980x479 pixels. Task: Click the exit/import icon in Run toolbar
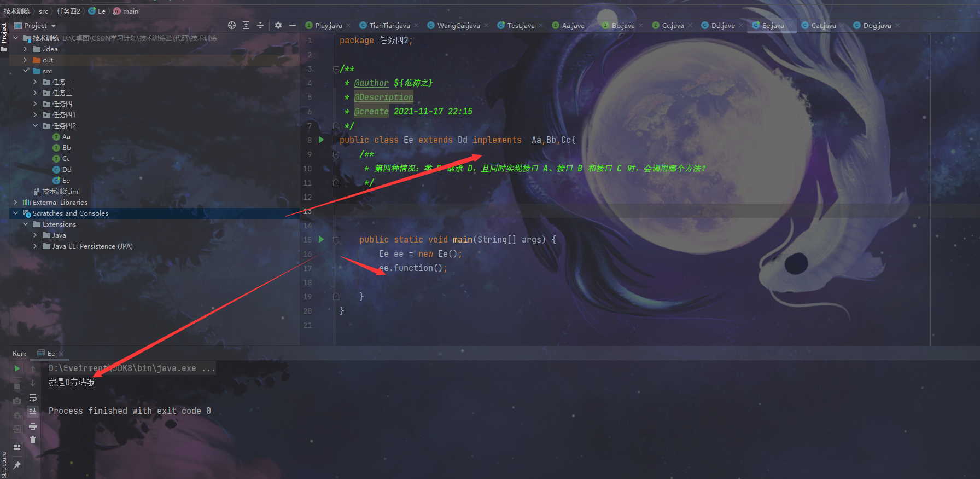(x=17, y=429)
